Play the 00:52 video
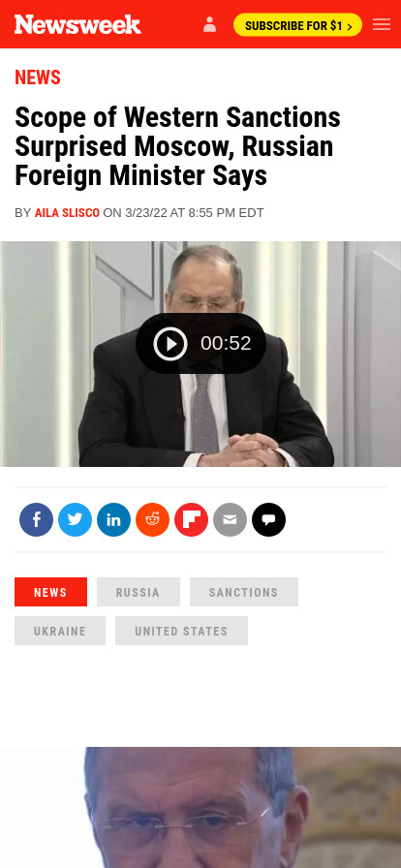The image size is (401, 868). (x=201, y=343)
